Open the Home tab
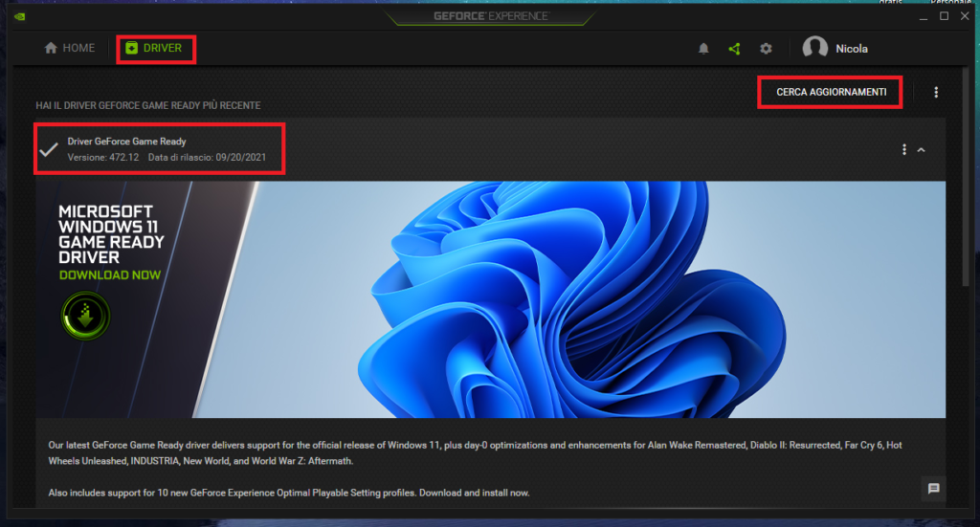This screenshot has width=980, height=527. pyautogui.click(x=69, y=48)
